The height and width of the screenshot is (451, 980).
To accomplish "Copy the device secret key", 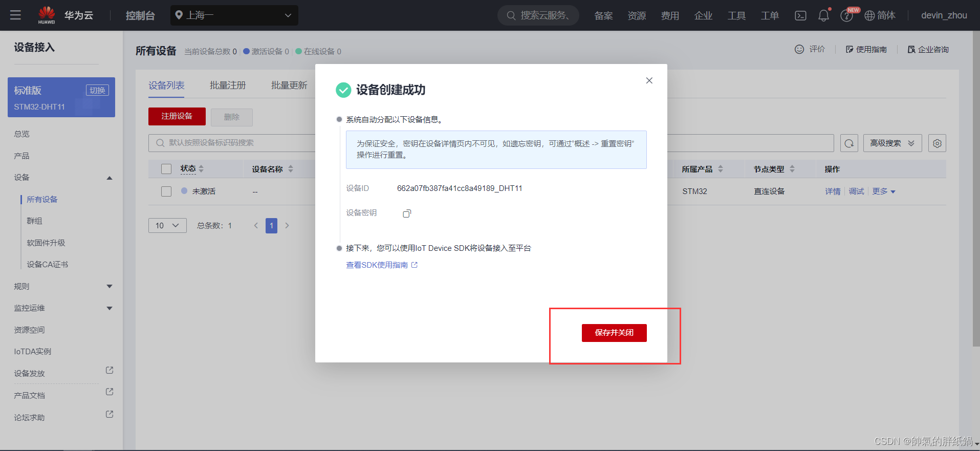I will coord(407,213).
